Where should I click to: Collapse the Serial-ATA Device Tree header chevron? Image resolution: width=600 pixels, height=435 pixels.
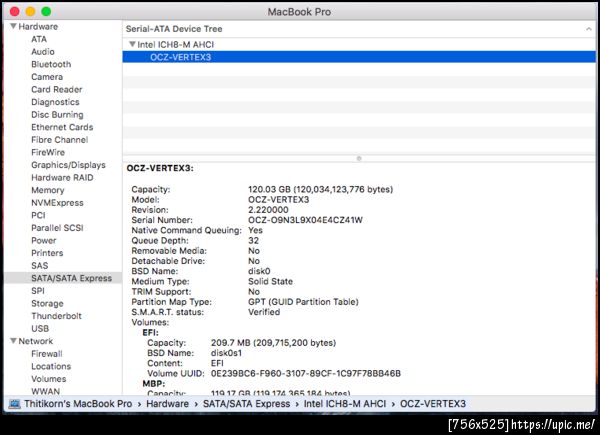(x=589, y=29)
